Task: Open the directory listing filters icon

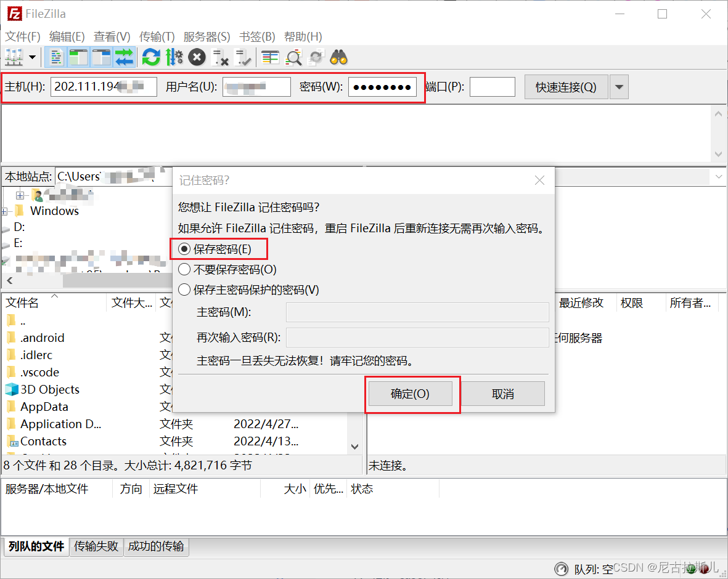Action: point(270,57)
